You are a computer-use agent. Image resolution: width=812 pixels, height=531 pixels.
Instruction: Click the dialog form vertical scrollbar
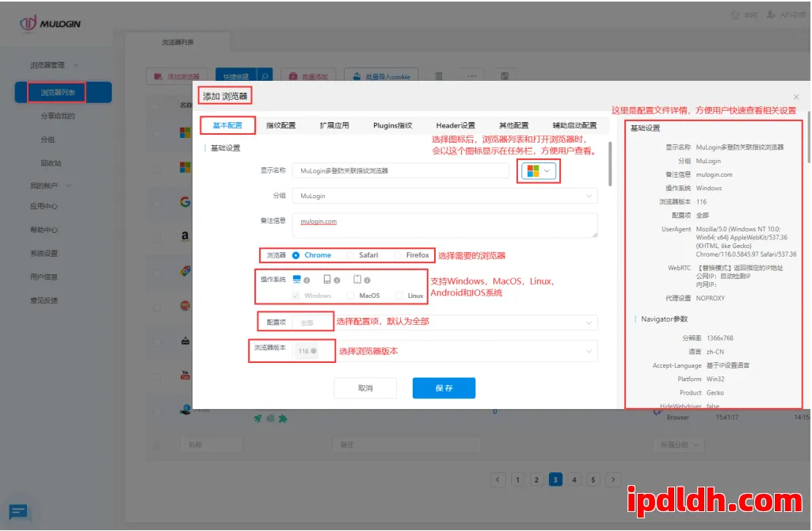tap(610, 164)
